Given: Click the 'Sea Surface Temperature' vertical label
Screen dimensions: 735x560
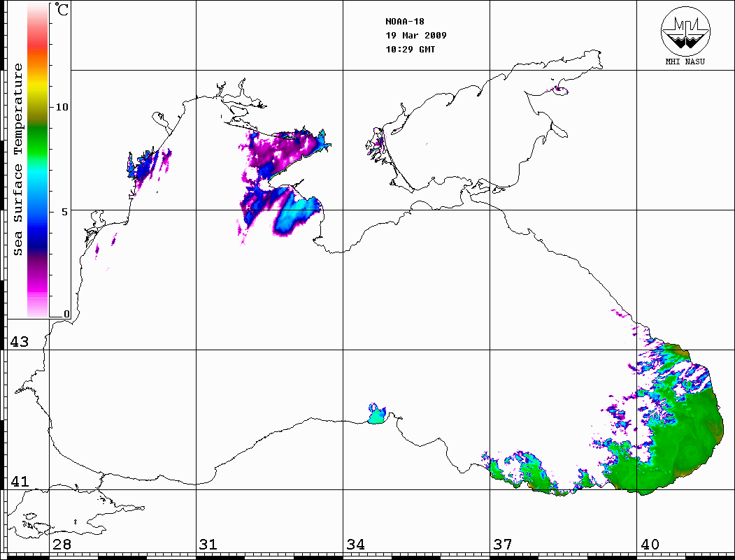Looking at the screenshot, I should pyautogui.click(x=17, y=159).
